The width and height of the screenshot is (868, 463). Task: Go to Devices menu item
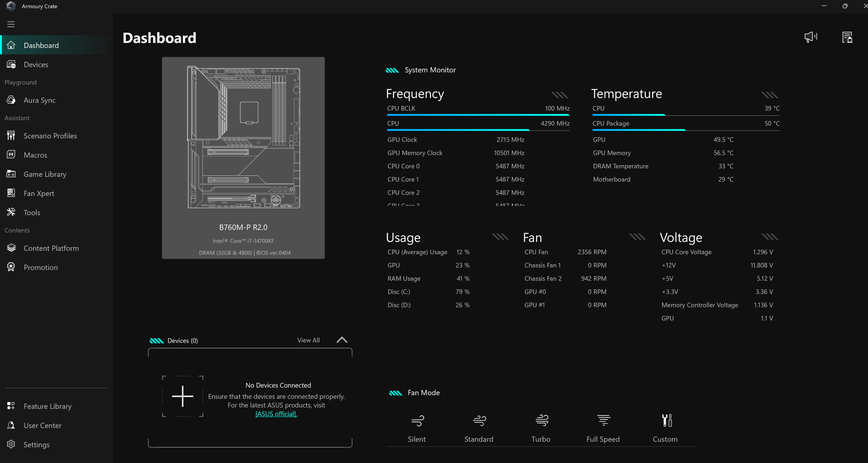[x=36, y=65]
